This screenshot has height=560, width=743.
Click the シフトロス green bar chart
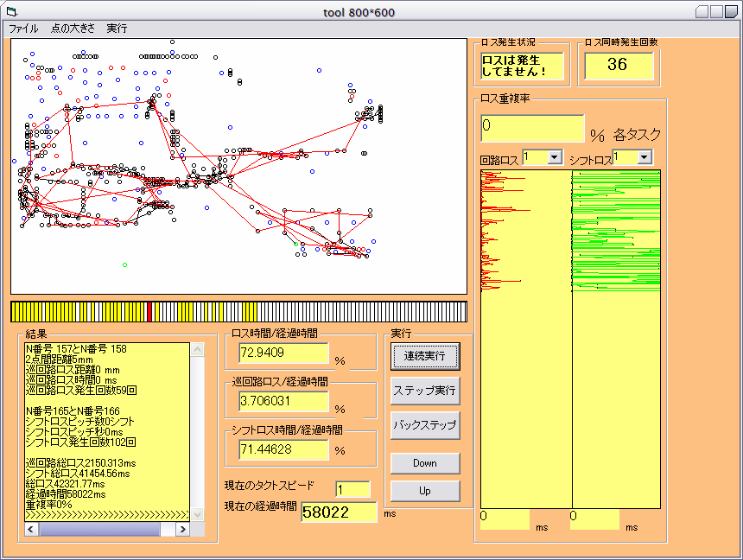click(616, 339)
